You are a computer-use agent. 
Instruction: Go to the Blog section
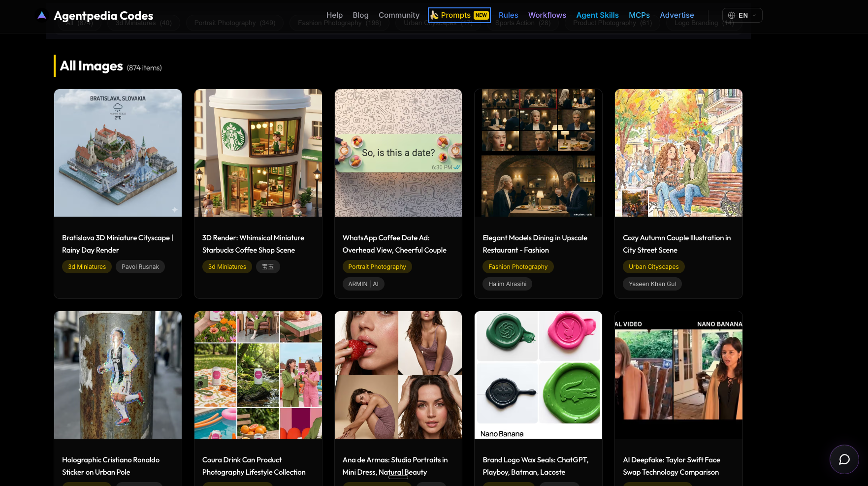point(360,15)
